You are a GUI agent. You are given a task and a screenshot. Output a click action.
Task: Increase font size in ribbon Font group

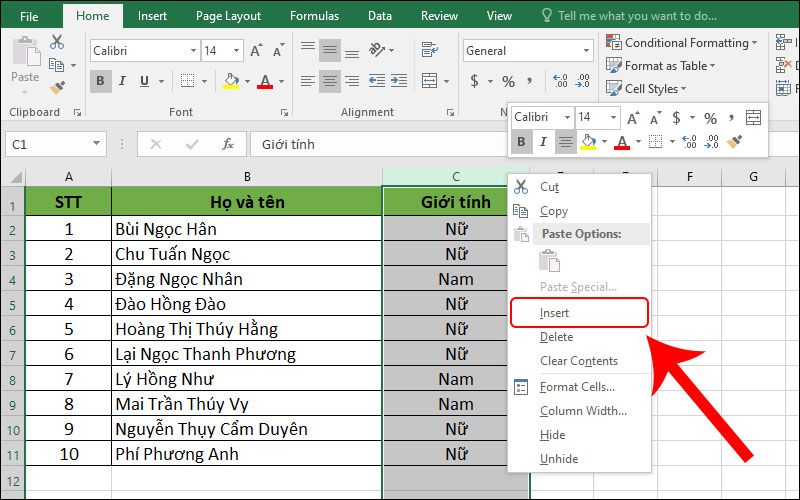256,51
